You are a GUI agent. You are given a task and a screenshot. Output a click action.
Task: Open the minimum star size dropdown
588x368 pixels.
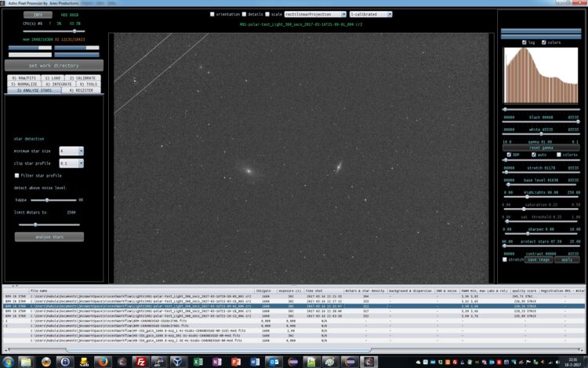pos(71,151)
